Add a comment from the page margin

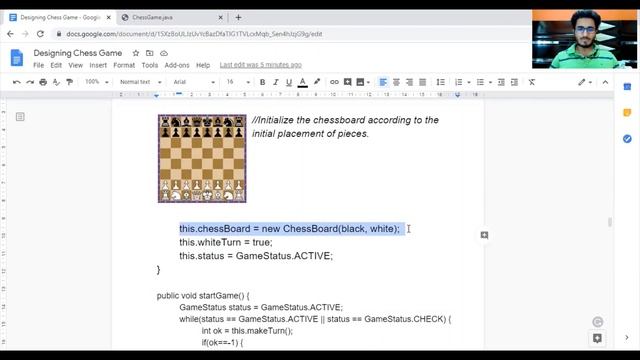coord(484,235)
